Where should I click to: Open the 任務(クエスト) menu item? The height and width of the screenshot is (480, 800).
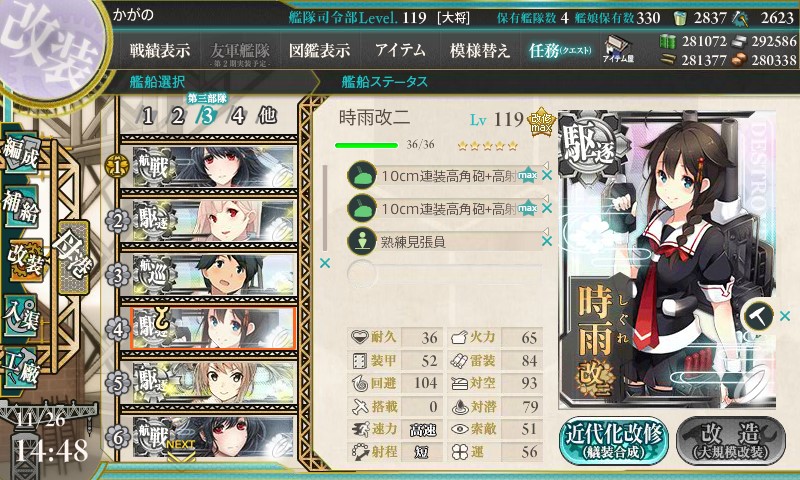tap(560, 50)
